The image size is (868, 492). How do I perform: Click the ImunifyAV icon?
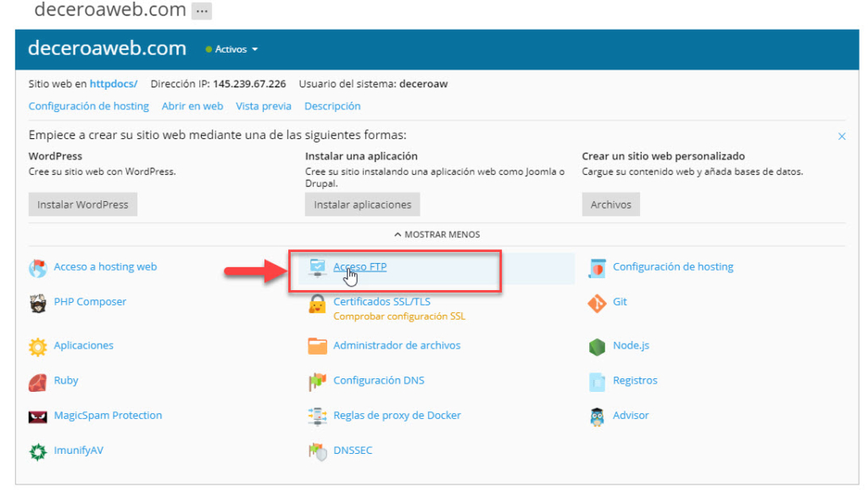coord(37,451)
